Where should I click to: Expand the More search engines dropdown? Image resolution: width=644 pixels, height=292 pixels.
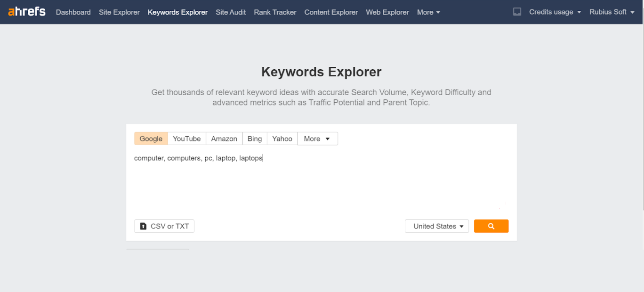click(317, 138)
